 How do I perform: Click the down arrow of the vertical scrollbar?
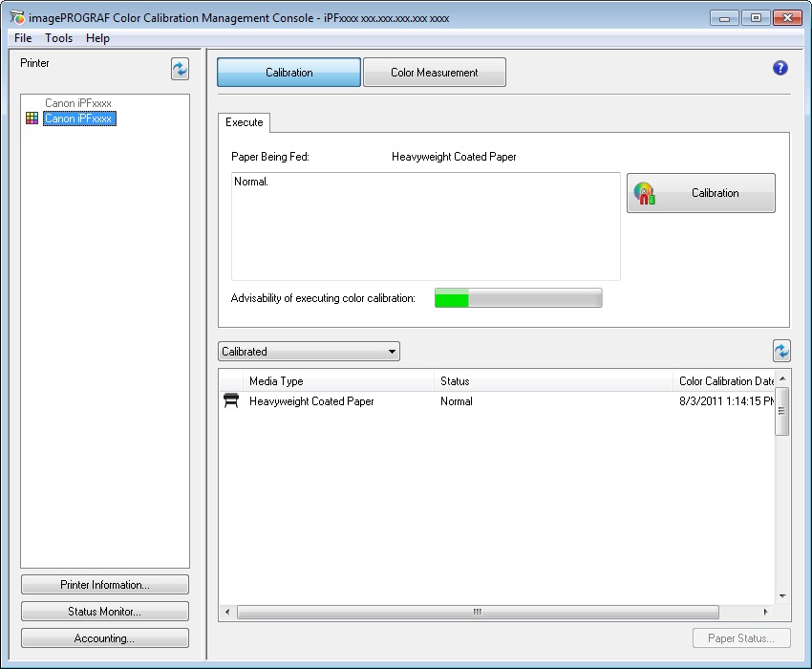[782, 596]
